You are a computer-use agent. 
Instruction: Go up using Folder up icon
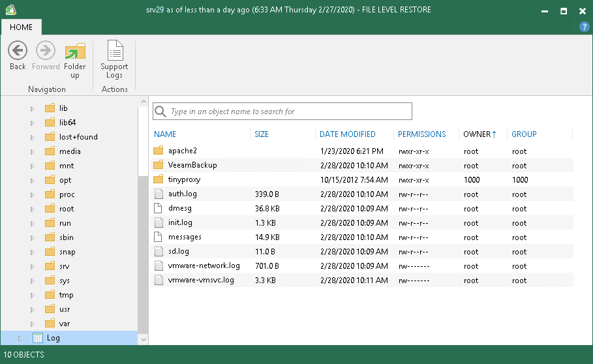75,51
